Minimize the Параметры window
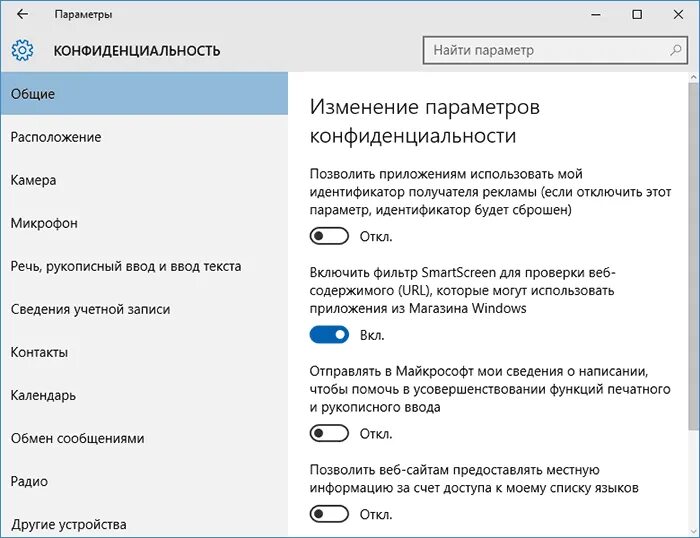Viewport: 700px width, 538px height. [x=596, y=14]
